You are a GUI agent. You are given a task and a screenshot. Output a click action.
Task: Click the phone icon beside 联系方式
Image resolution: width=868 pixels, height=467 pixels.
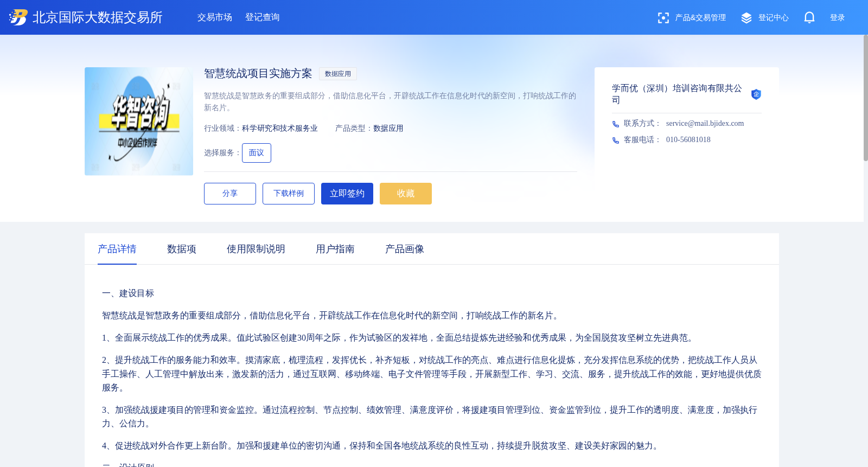point(616,124)
